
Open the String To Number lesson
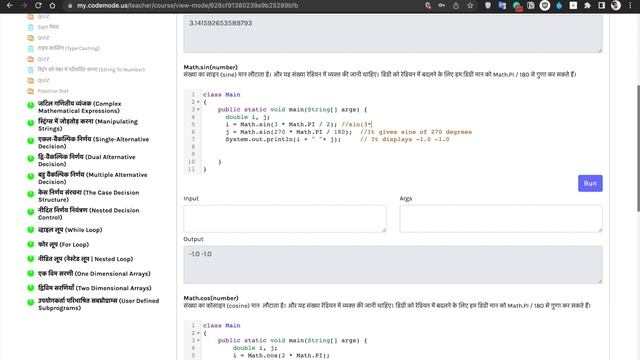pos(91,69)
